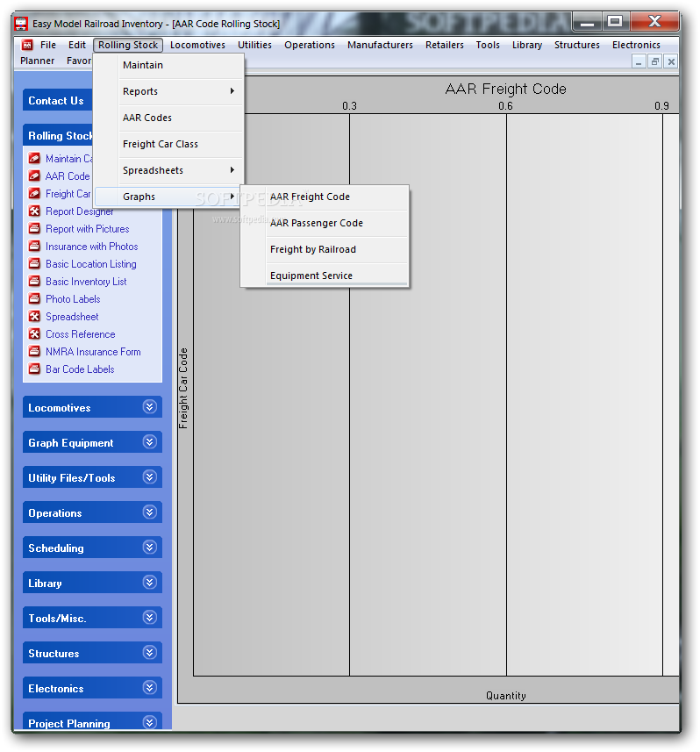700x752 pixels.
Task: Click the Basic Location Listing icon
Action: pos(34,263)
